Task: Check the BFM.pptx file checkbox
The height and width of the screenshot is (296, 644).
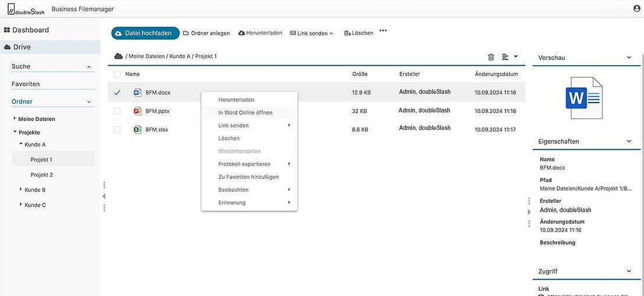Action: pos(118,111)
